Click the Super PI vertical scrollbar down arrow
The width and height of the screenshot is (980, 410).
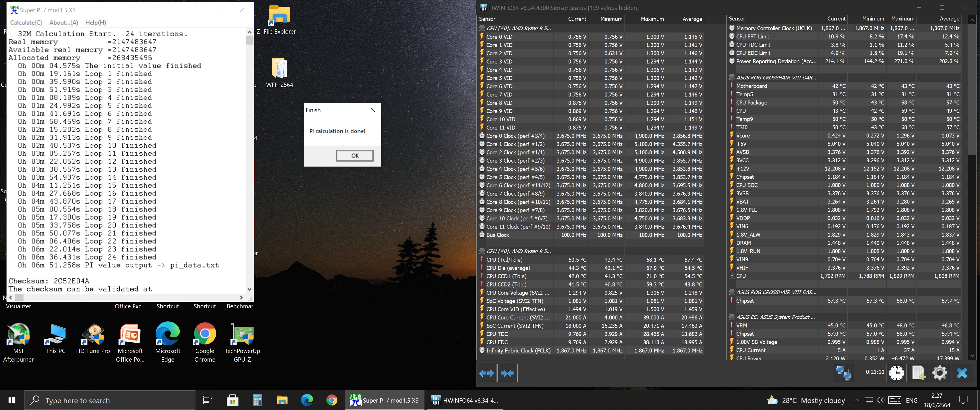tap(250, 289)
